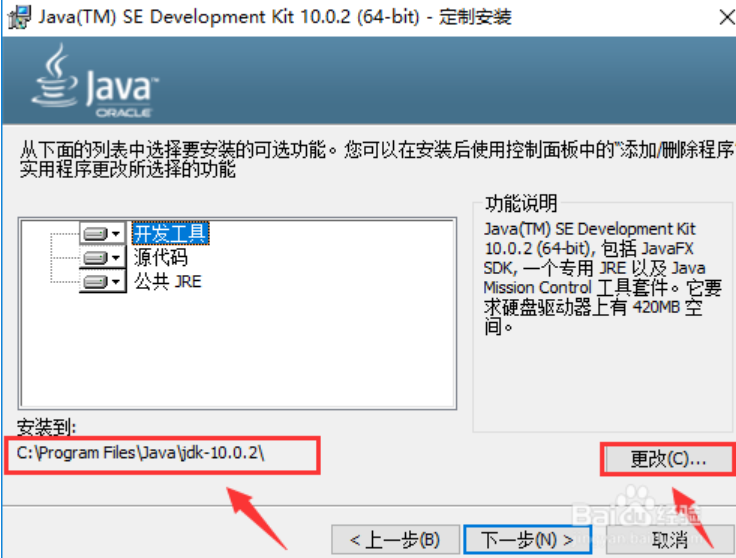Select the 源代码 tree item
The height and width of the screenshot is (558, 736).
161,257
